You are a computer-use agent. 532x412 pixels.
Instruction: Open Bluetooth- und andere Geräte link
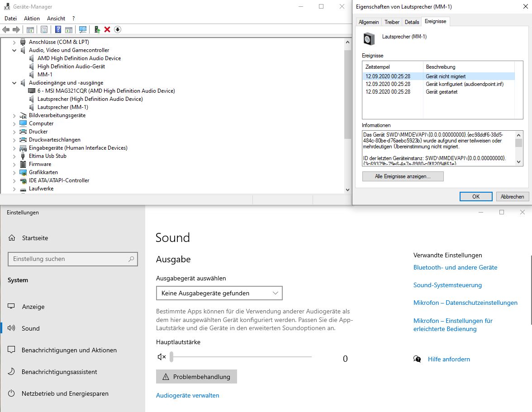[455, 267]
